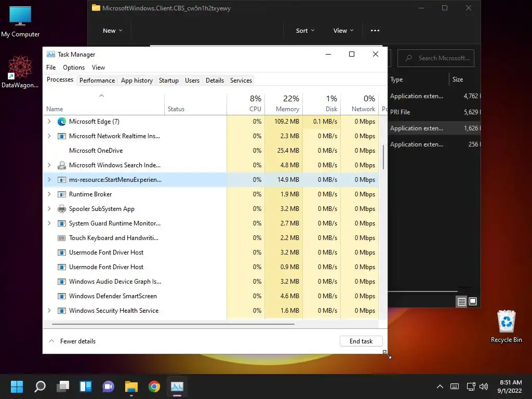
Task: Click the network tray icon
Action: point(471,386)
